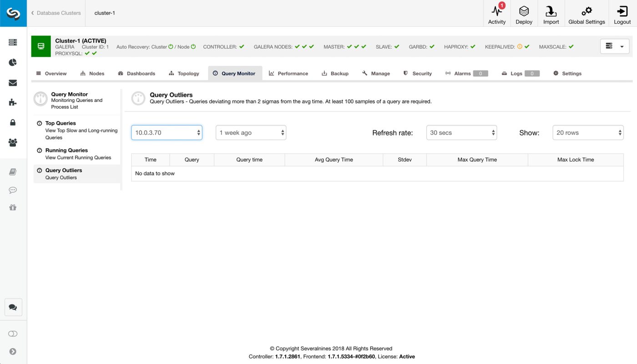637x364 pixels.
Task: Click the Deploy icon in the top bar
Action: tap(524, 13)
